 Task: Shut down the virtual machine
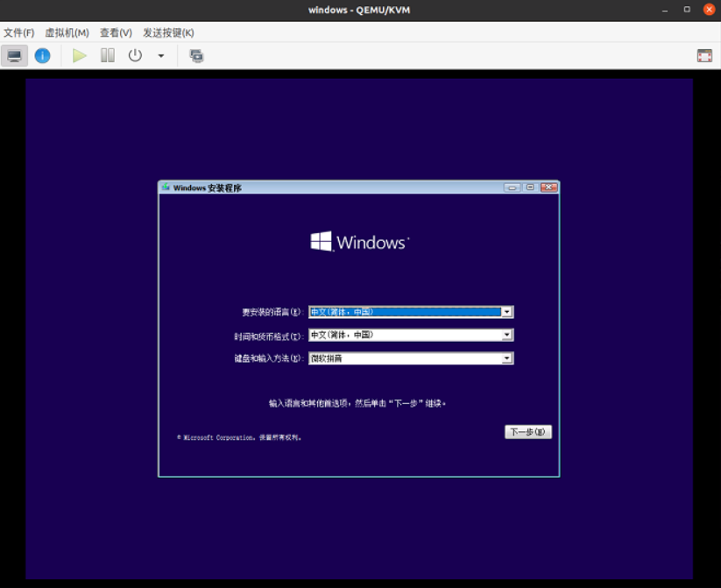click(133, 55)
